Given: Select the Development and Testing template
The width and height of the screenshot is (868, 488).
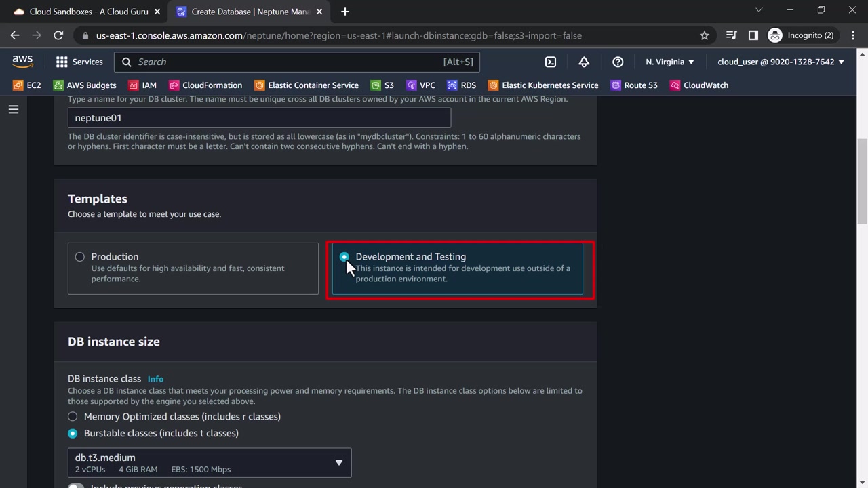Looking at the screenshot, I should click(x=344, y=257).
